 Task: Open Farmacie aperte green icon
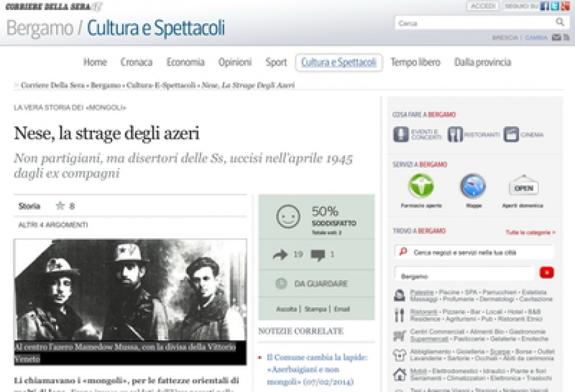click(x=421, y=186)
